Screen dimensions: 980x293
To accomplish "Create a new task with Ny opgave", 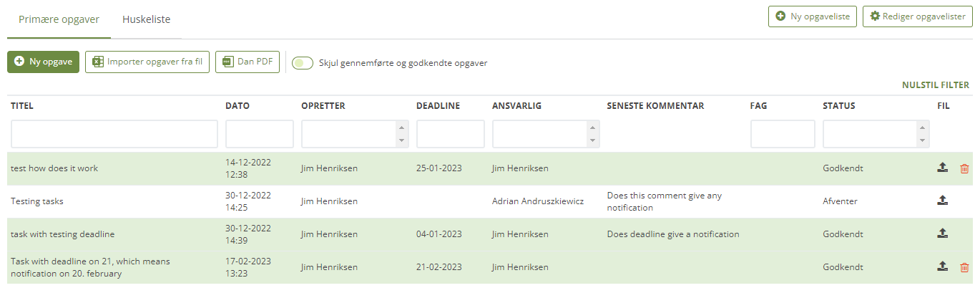I will click(44, 62).
